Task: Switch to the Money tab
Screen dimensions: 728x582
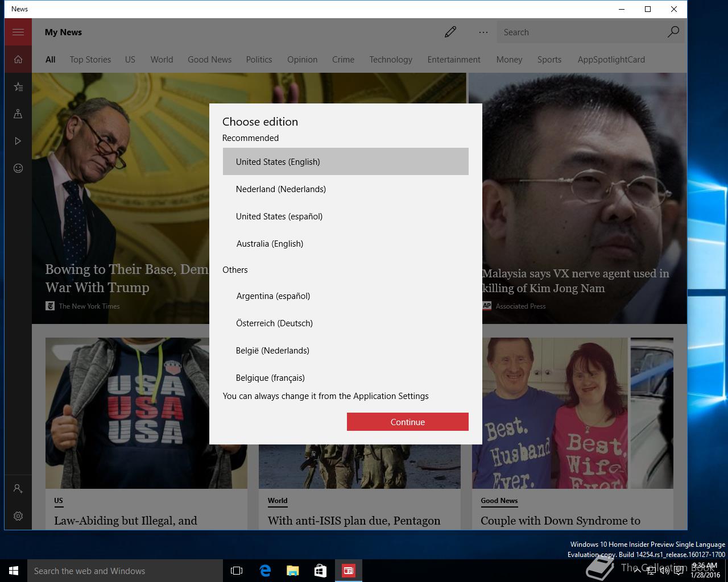Action: (x=509, y=60)
